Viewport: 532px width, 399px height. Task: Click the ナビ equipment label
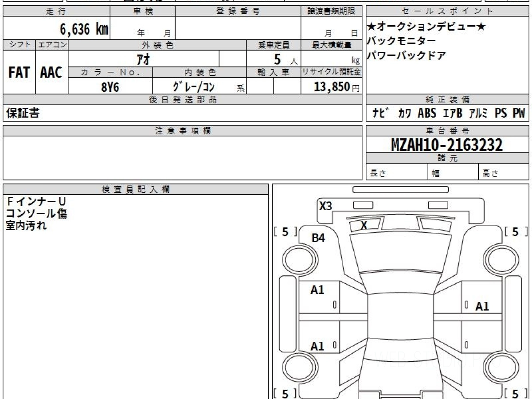(x=381, y=113)
